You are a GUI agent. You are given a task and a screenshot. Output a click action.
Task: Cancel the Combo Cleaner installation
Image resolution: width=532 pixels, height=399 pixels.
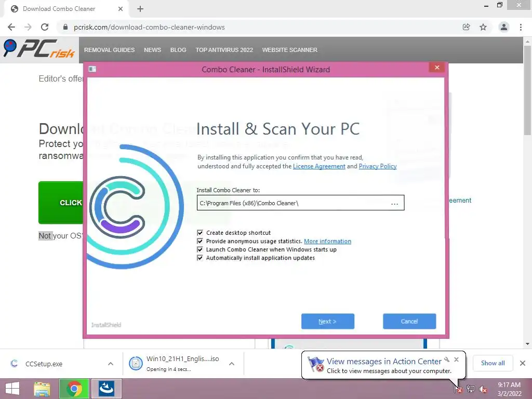click(409, 321)
